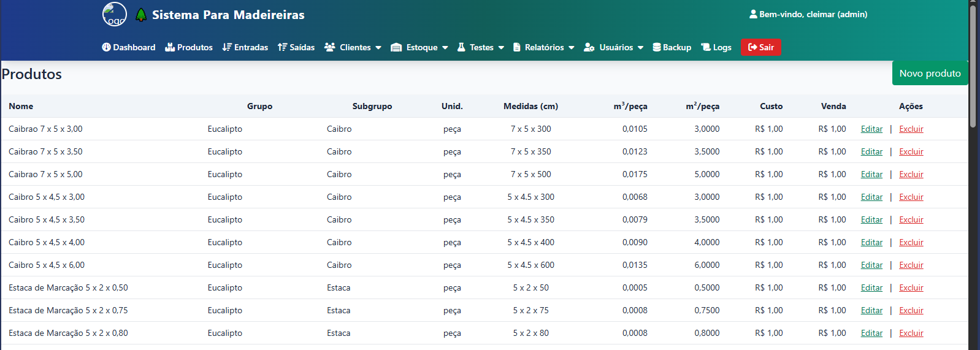Click the vertical page scrollbar
Image resolution: width=980 pixels, height=350 pixels.
pos(973,67)
